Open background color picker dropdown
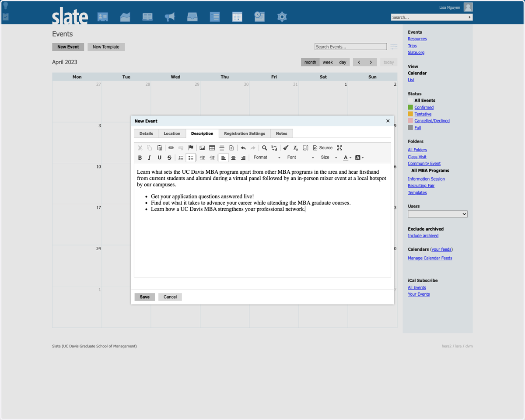 (359, 157)
